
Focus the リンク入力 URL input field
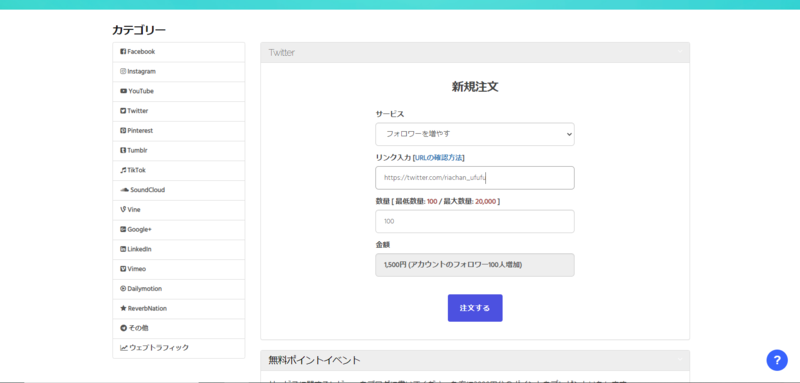click(474, 178)
